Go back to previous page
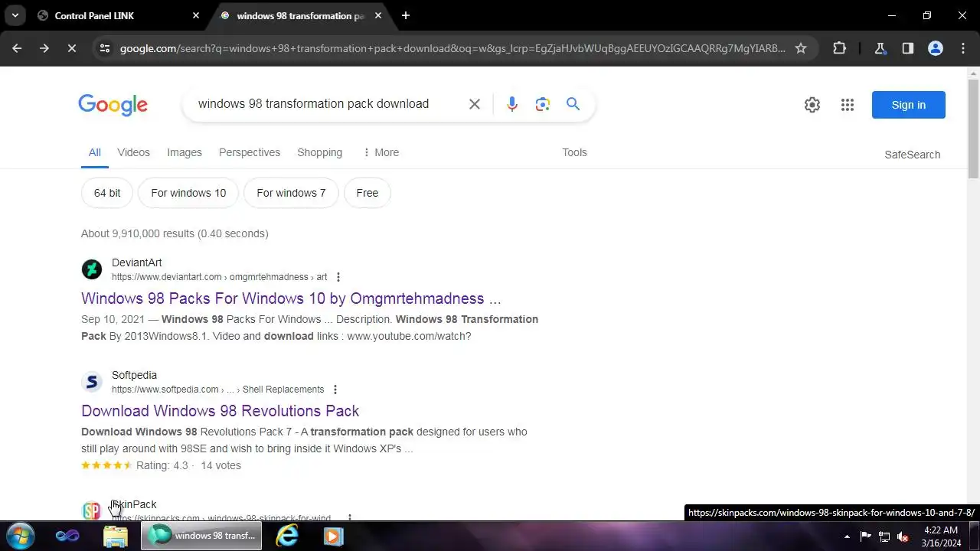Image resolution: width=980 pixels, height=551 pixels. pos(17,48)
